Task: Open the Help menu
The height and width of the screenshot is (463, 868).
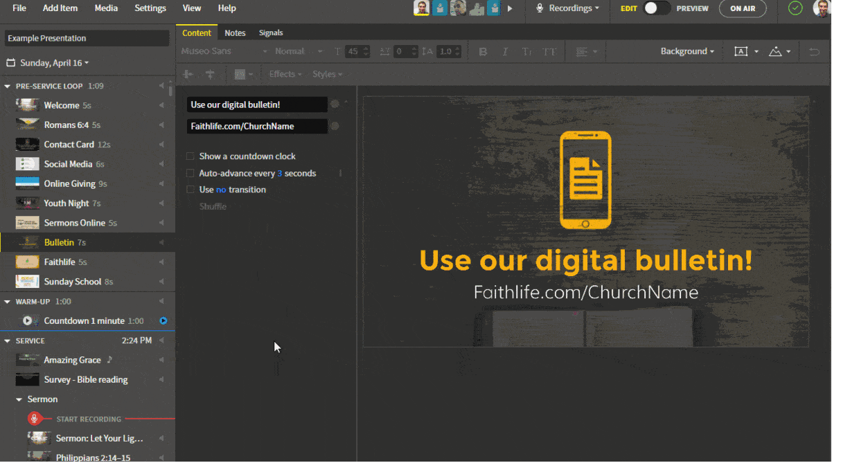Action: pyautogui.click(x=227, y=8)
